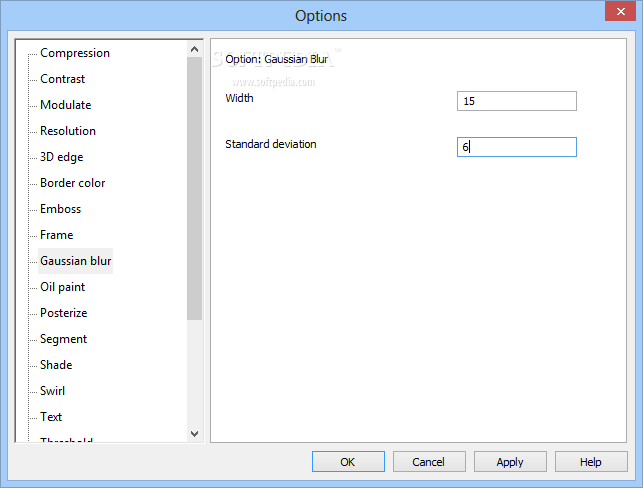The height and width of the screenshot is (488, 643).
Task: Open Border color settings
Action: pyautogui.click(x=73, y=183)
